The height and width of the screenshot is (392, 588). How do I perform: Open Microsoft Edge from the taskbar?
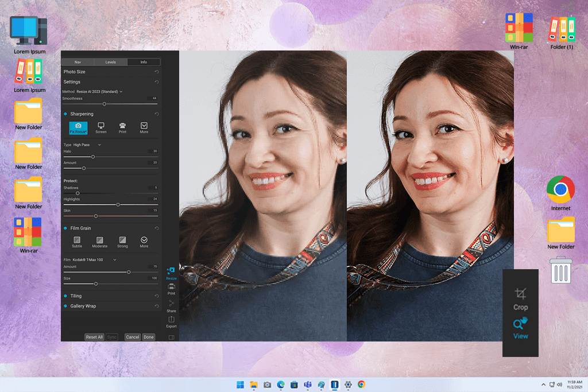[x=281, y=385]
